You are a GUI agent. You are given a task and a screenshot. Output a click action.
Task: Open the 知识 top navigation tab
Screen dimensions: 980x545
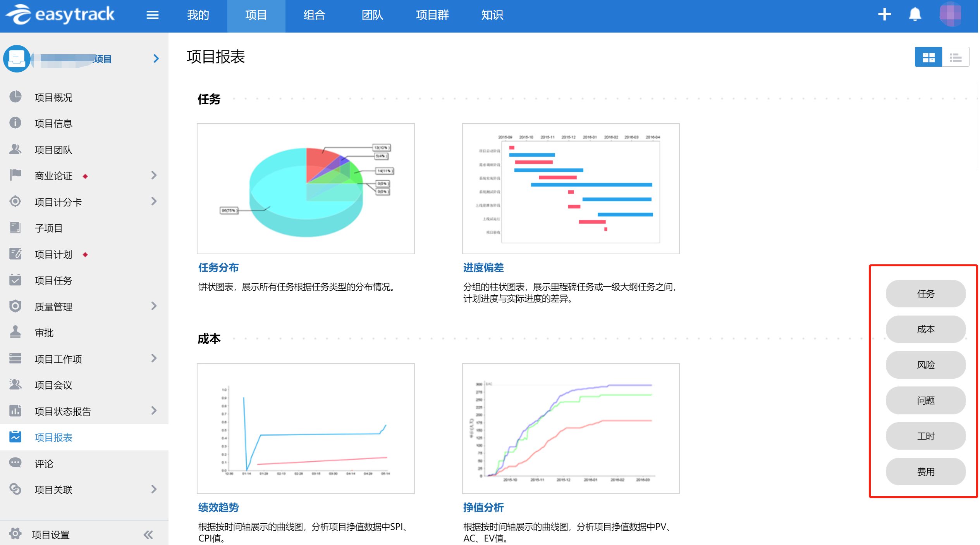point(492,15)
